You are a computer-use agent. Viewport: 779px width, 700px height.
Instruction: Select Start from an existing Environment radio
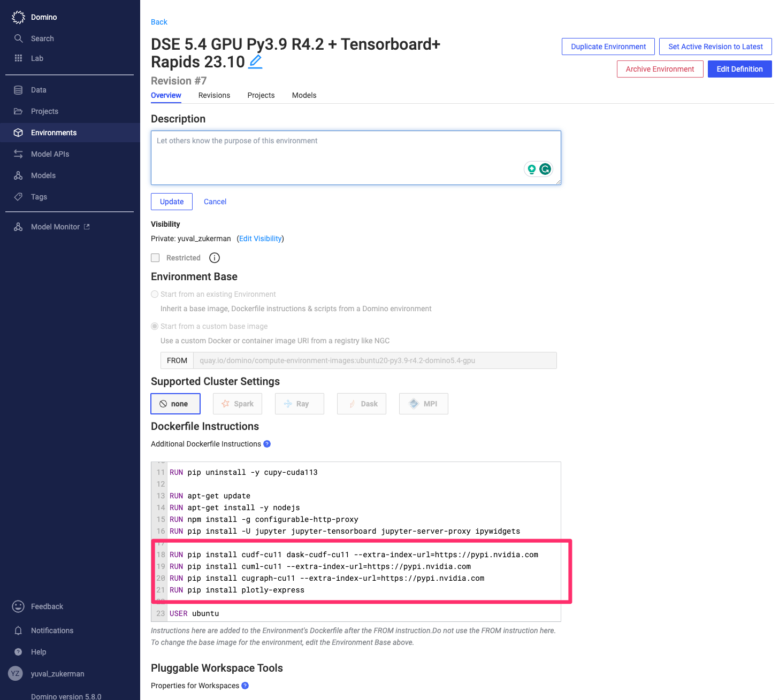(x=155, y=294)
